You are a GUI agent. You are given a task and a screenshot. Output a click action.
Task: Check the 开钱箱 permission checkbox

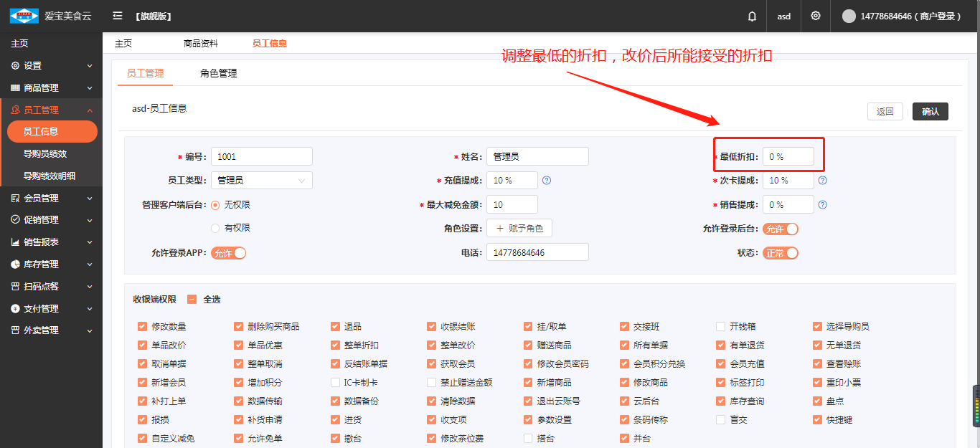point(721,327)
